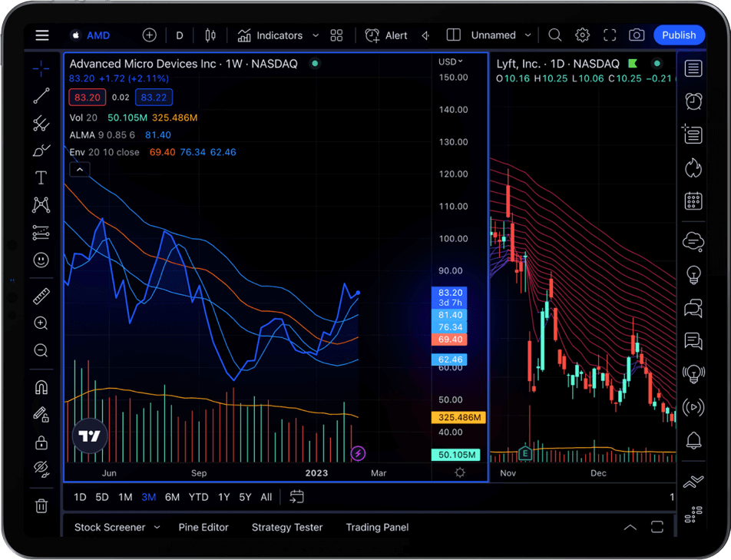Select the 1M date range
Screen dimensions: 731x560
[125, 498]
